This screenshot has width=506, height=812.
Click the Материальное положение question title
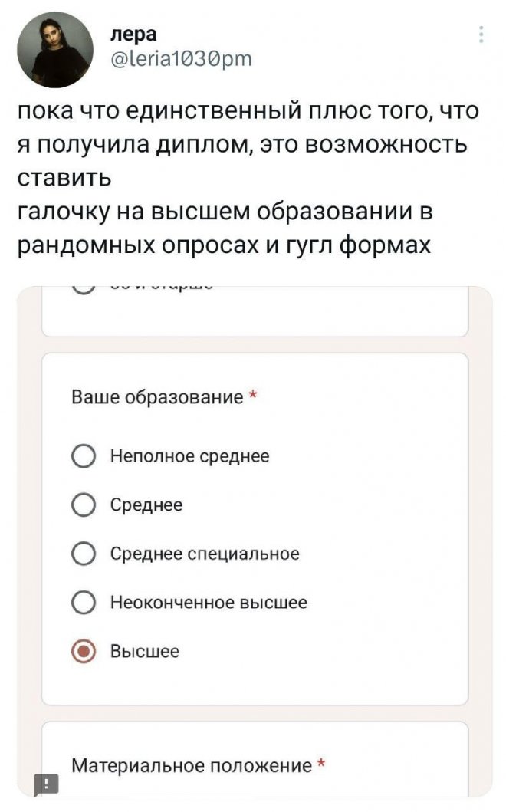coord(192,764)
